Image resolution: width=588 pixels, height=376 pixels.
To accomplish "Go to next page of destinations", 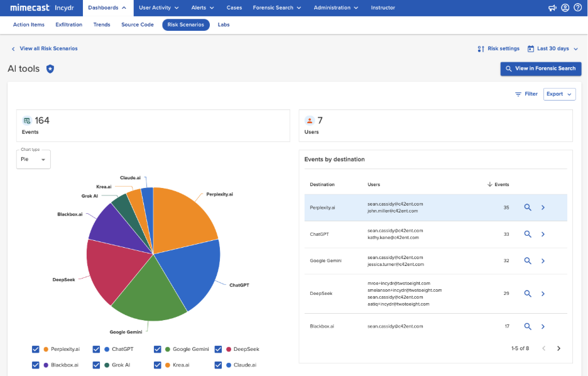I will pos(558,348).
